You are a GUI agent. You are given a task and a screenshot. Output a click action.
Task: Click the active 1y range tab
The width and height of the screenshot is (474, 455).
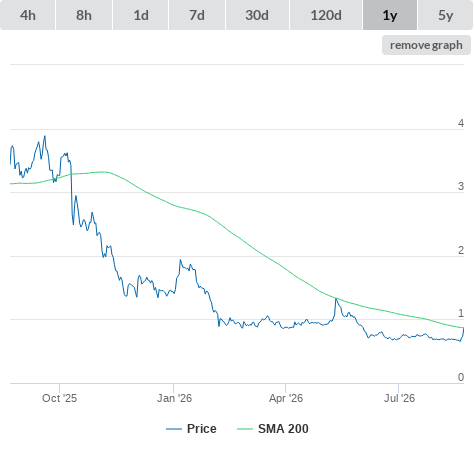coord(390,15)
